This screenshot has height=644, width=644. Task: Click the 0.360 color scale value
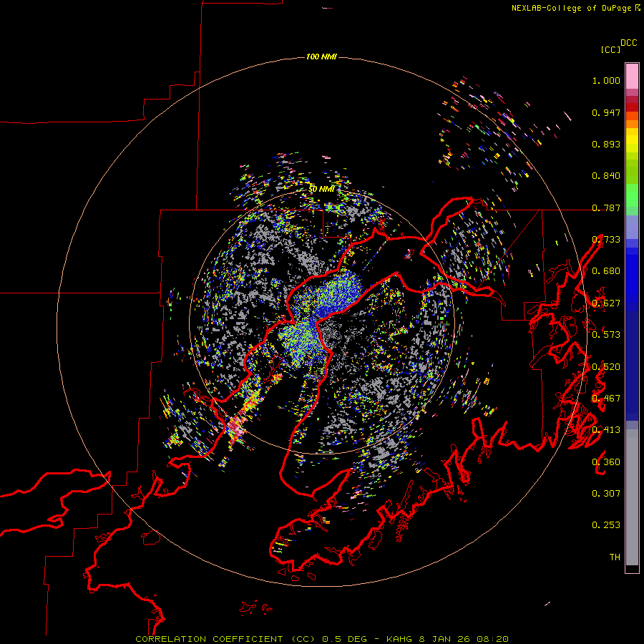[606, 462]
